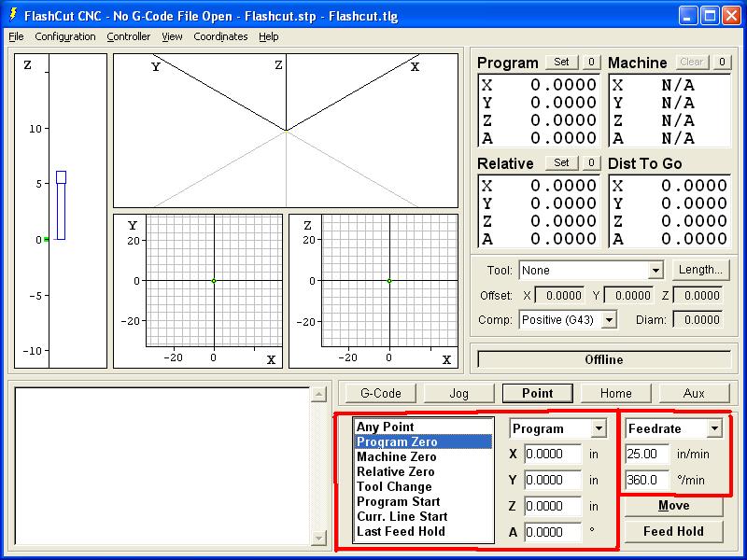Open the Comp Positive (G43) dropdown
Viewport: 747px width, 560px height.
(608, 320)
